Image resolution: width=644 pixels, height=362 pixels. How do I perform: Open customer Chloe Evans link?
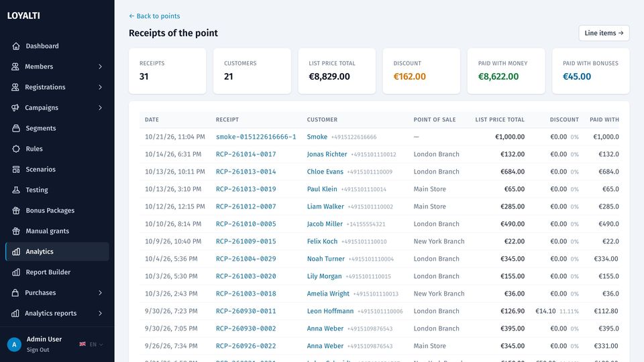tap(325, 172)
